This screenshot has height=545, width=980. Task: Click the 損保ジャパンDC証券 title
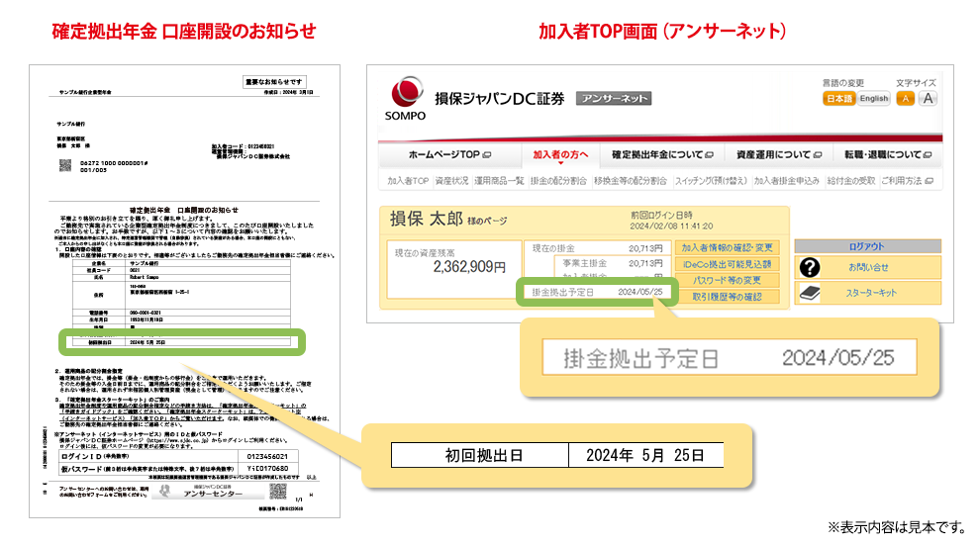point(499,99)
